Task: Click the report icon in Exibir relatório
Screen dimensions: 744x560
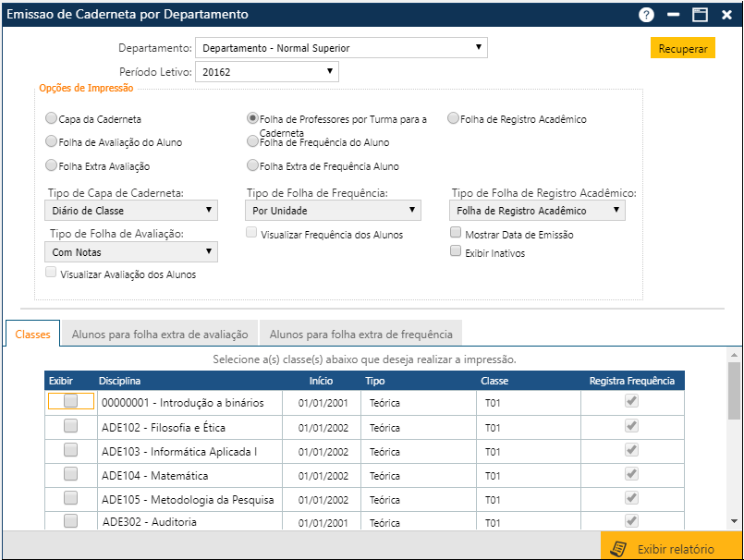Action: point(619,549)
